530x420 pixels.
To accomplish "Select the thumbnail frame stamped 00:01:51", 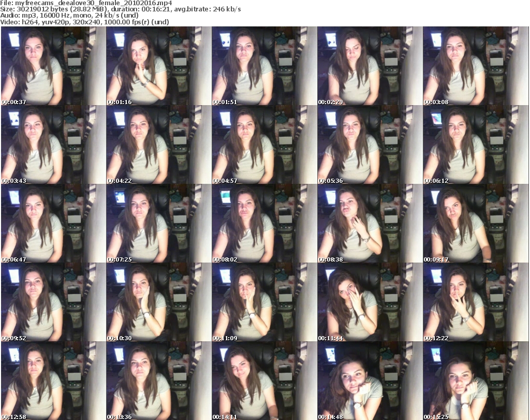I will [x=264, y=66].
